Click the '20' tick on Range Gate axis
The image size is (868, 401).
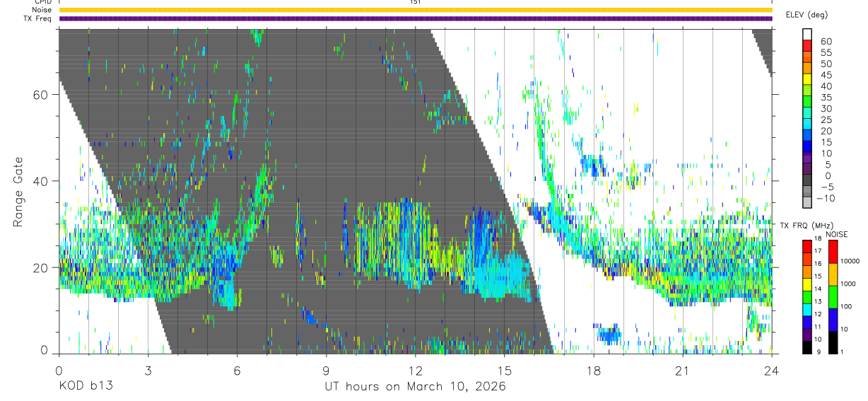41,267
